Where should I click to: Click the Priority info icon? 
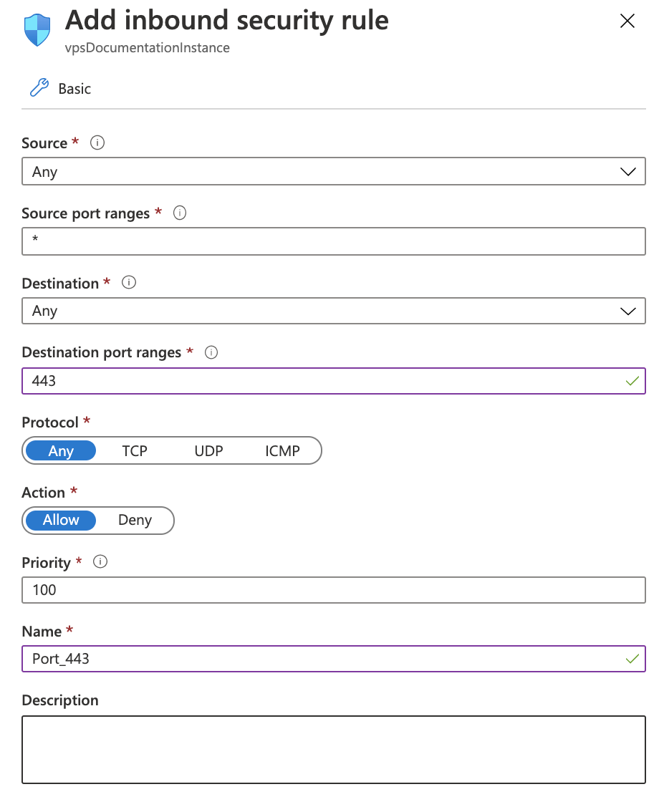coord(100,562)
